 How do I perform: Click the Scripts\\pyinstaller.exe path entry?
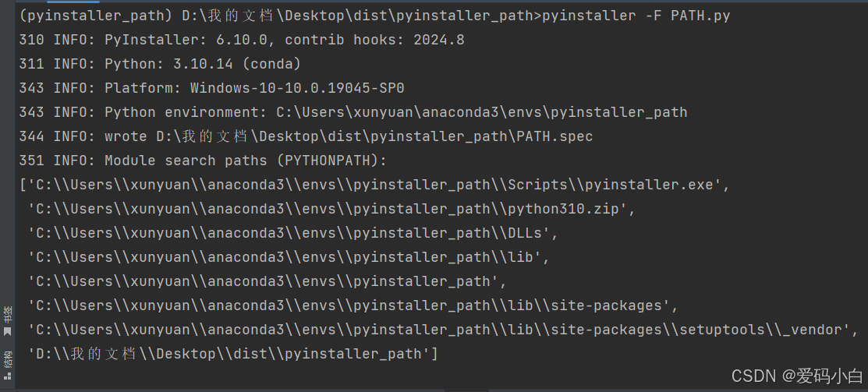375,185
